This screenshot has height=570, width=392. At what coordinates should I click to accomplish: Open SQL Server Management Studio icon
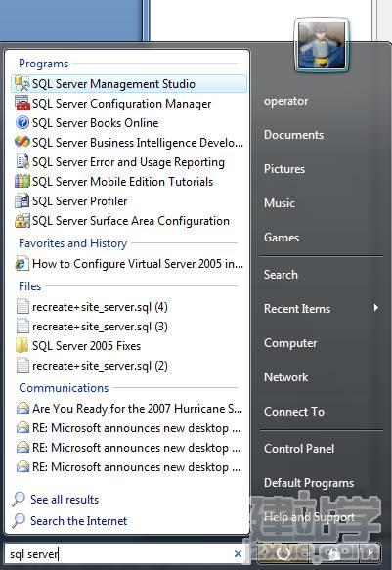coord(22,84)
